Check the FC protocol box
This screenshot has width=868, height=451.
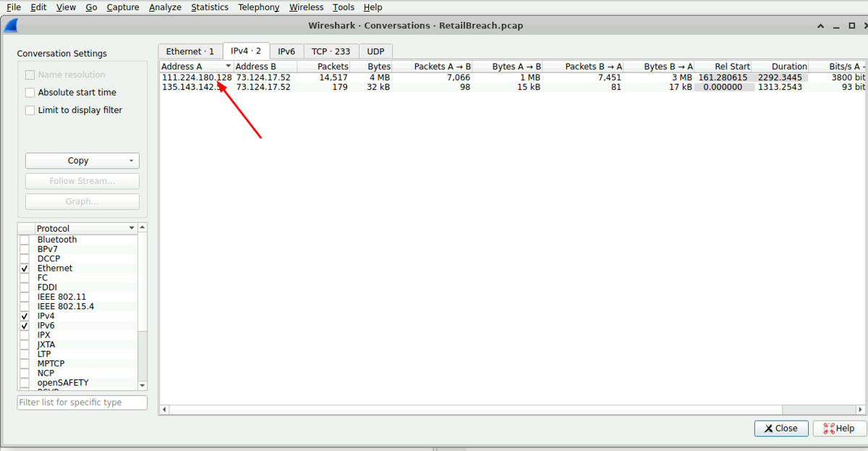coord(25,278)
